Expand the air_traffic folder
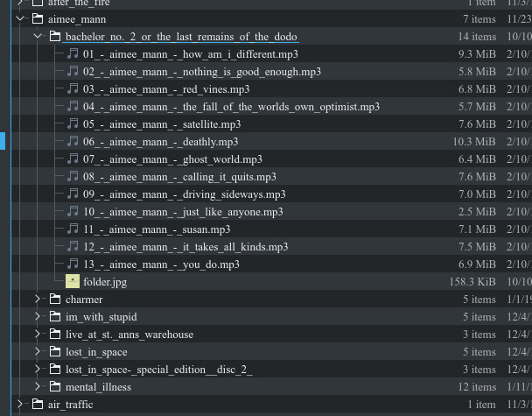 coord(19,404)
